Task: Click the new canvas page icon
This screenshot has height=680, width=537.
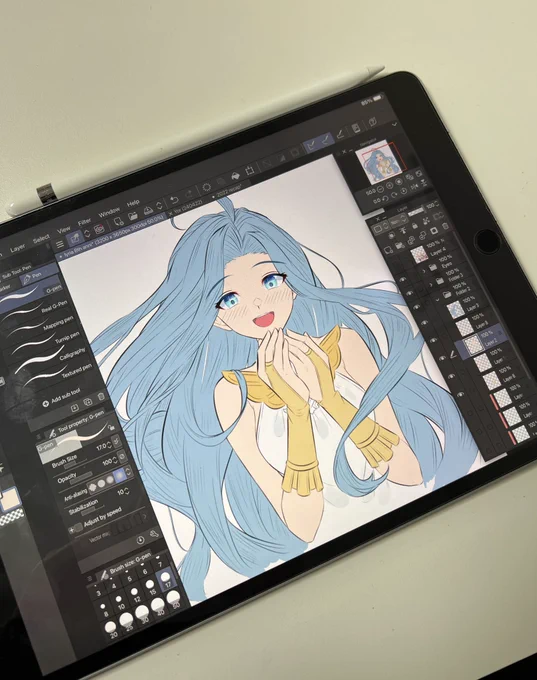Action: coord(118,222)
